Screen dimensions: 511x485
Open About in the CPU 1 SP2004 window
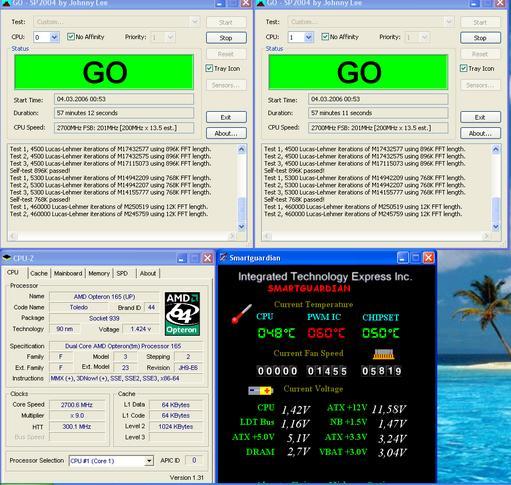[x=480, y=133]
